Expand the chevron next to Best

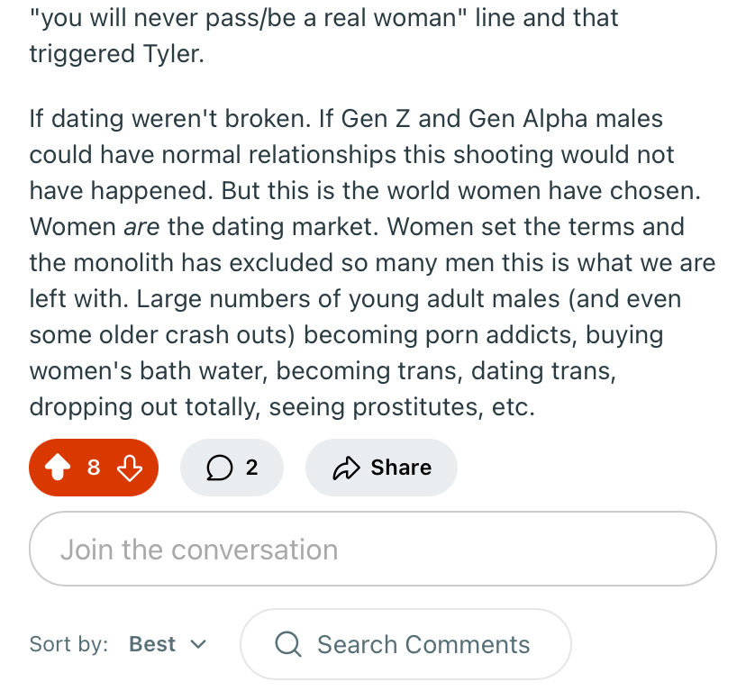(x=199, y=645)
